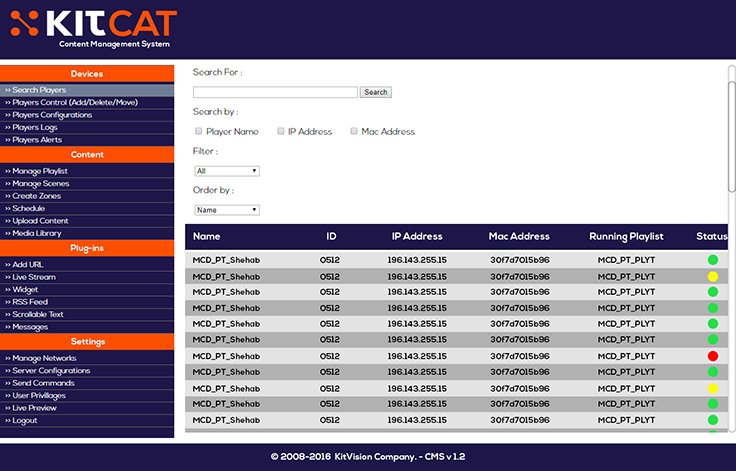Expand the Order by Name dropdown

[227, 210]
